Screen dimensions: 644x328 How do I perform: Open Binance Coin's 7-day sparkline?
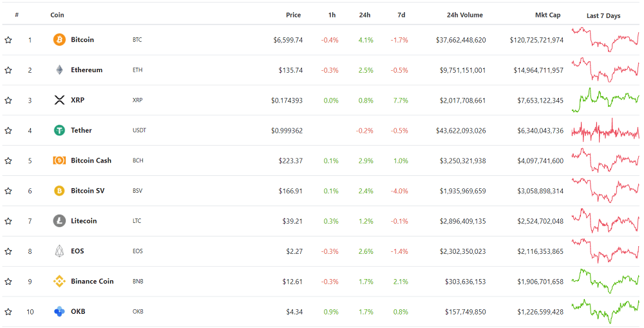coord(605,281)
